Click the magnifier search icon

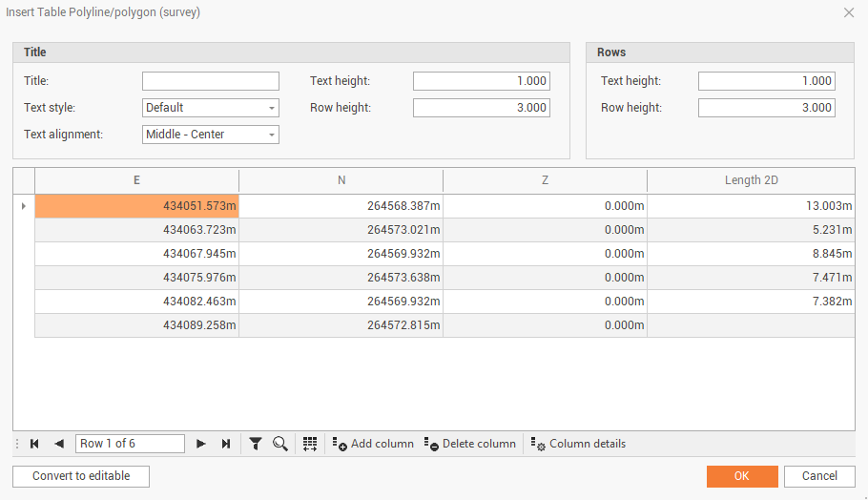(x=280, y=444)
